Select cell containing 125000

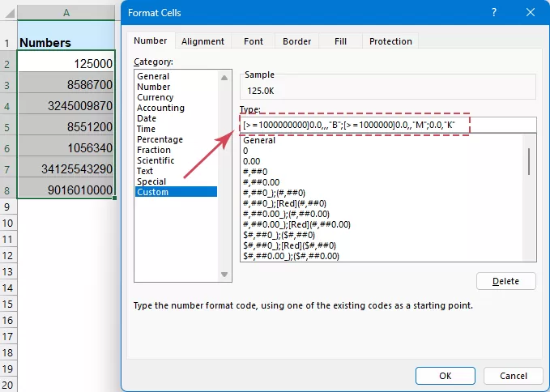(x=66, y=62)
